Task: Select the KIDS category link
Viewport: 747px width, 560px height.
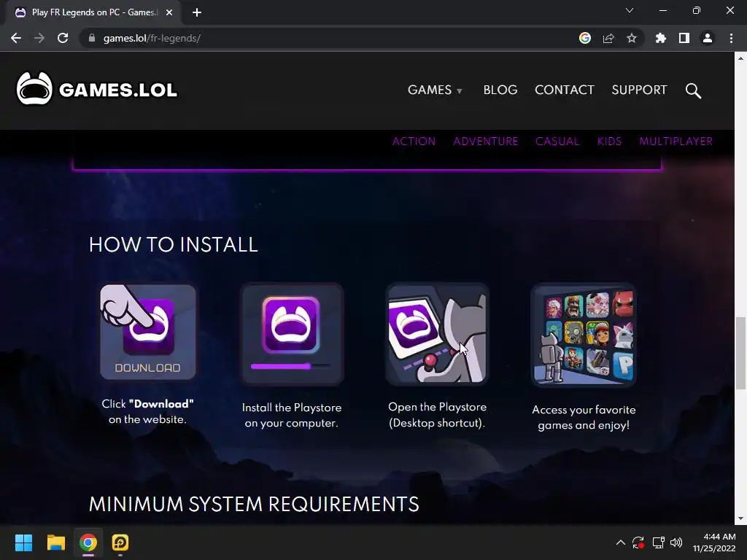Action: [609, 141]
